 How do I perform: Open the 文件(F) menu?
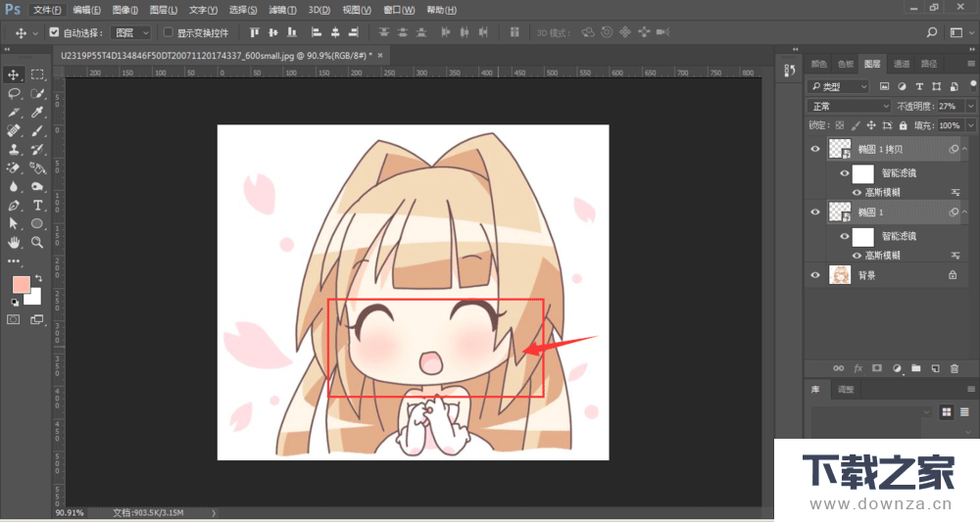coord(47,10)
